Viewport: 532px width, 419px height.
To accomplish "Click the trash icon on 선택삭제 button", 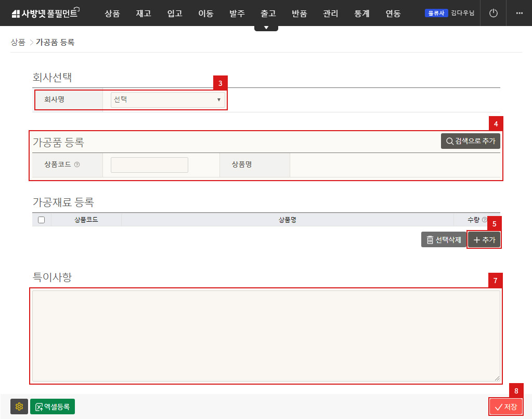I will [x=430, y=239].
